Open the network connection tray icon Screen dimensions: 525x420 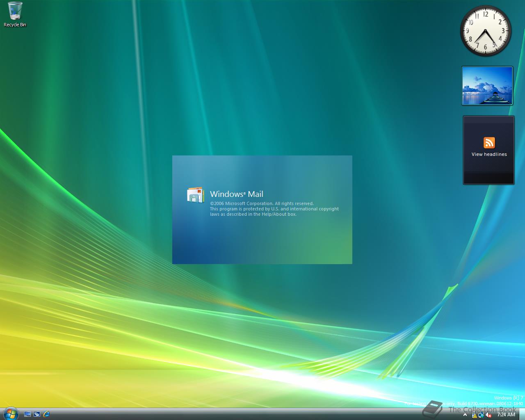point(481,415)
